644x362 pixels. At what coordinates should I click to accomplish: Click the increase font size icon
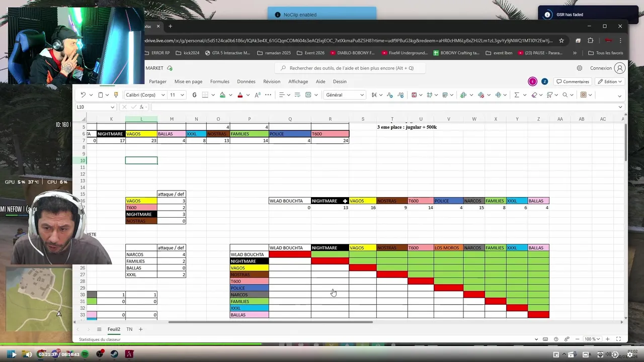(x=258, y=95)
